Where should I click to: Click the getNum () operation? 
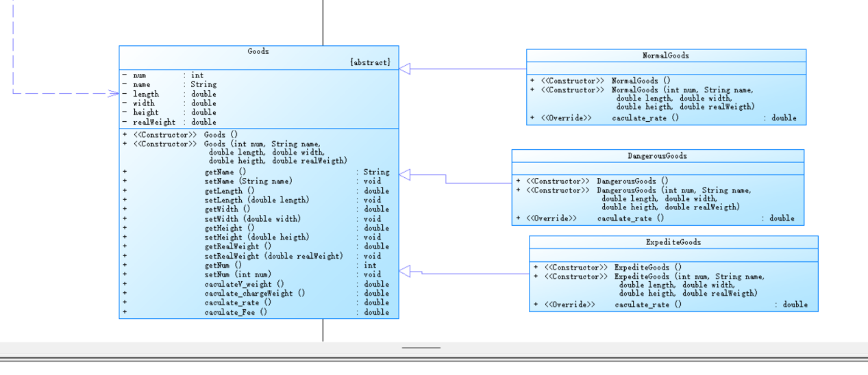tap(256, 265)
